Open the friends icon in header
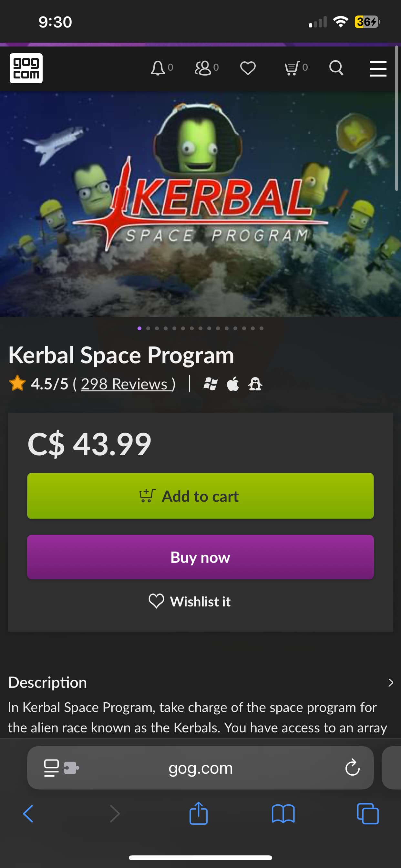 pos(203,68)
